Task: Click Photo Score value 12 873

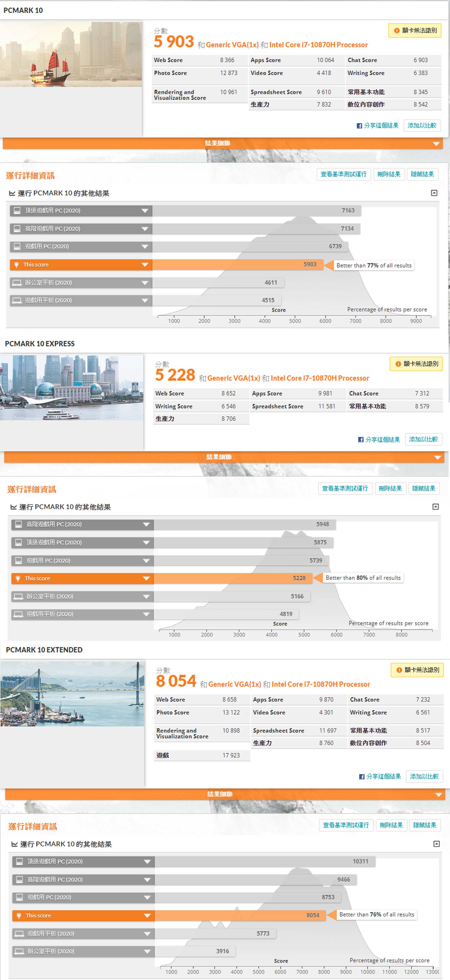Action: click(x=228, y=73)
